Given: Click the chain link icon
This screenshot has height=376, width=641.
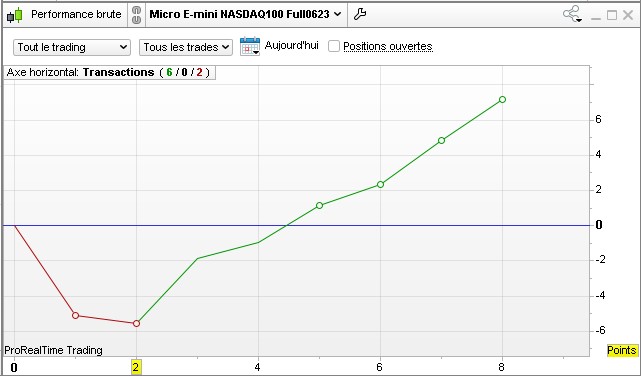Looking at the screenshot, I should tap(137, 15).
